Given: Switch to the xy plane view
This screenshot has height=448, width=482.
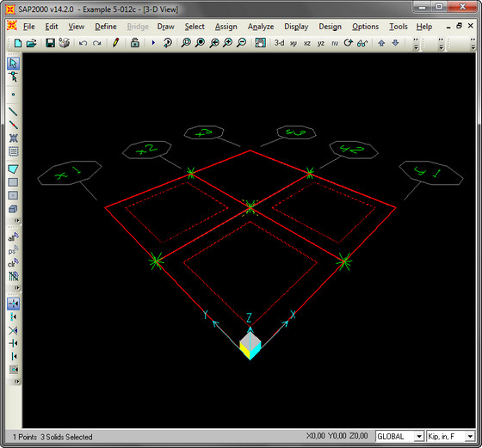Looking at the screenshot, I should point(294,43).
